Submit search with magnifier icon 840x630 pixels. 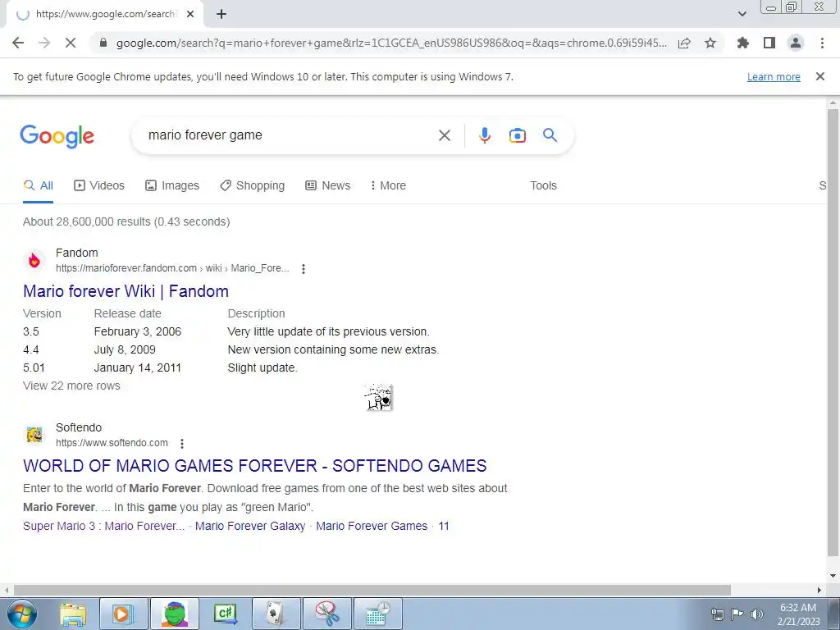click(x=550, y=135)
